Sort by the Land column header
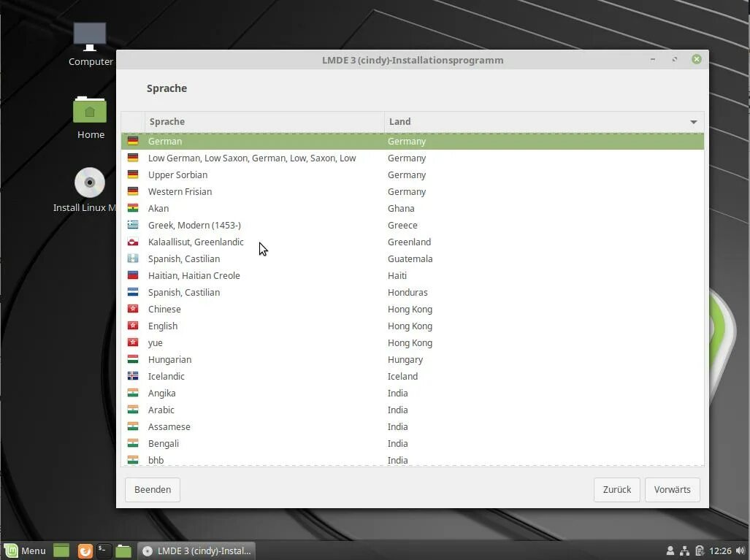The image size is (750, 560). click(x=544, y=121)
